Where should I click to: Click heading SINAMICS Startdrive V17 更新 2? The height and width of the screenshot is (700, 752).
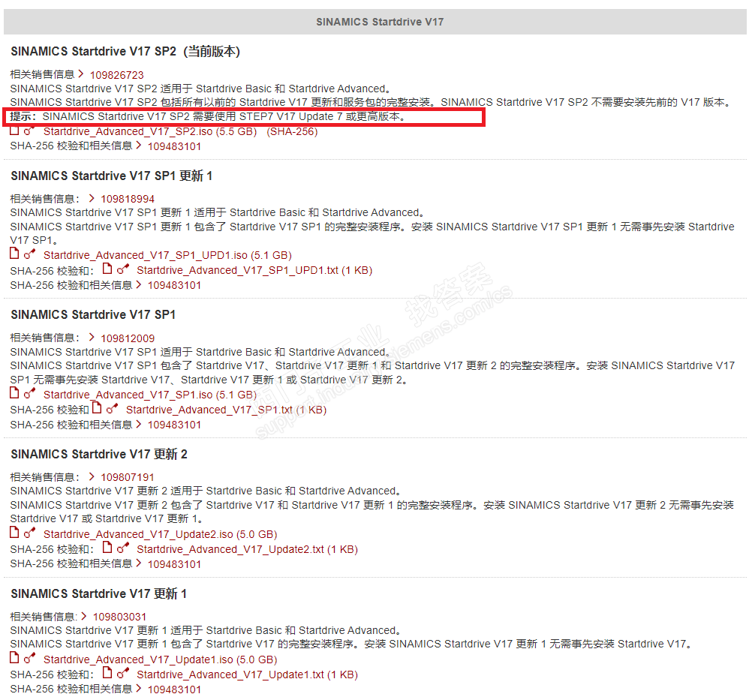(x=99, y=454)
